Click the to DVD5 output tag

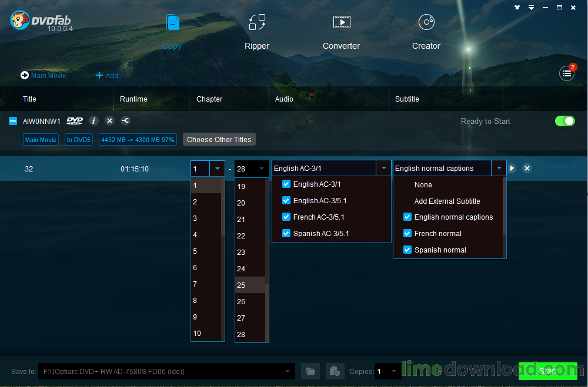pos(79,140)
